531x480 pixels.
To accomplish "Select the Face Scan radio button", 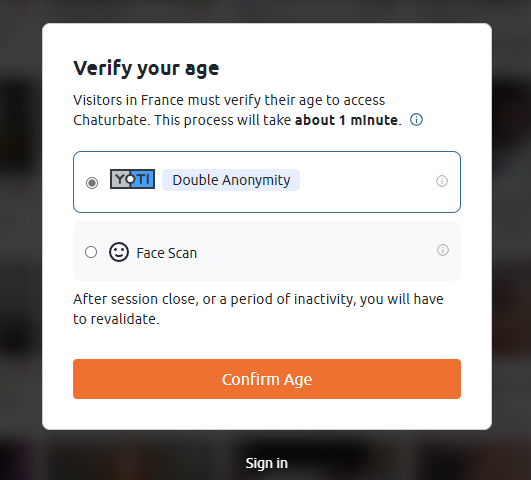I will click(91, 252).
